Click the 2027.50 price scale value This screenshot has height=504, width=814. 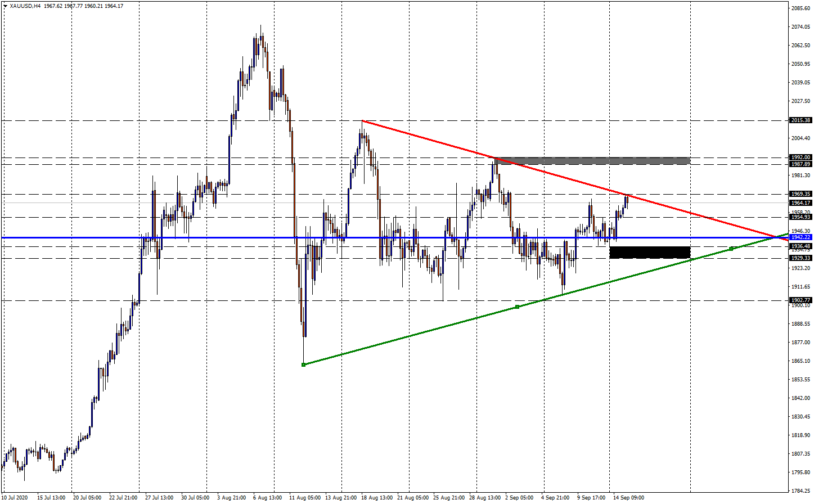click(800, 101)
